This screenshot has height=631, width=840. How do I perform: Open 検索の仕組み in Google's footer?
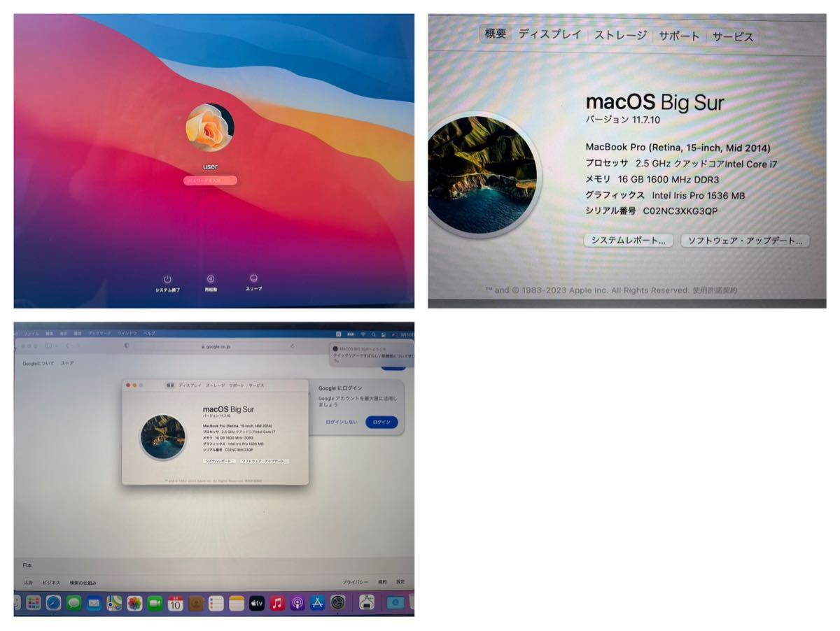point(83,583)
